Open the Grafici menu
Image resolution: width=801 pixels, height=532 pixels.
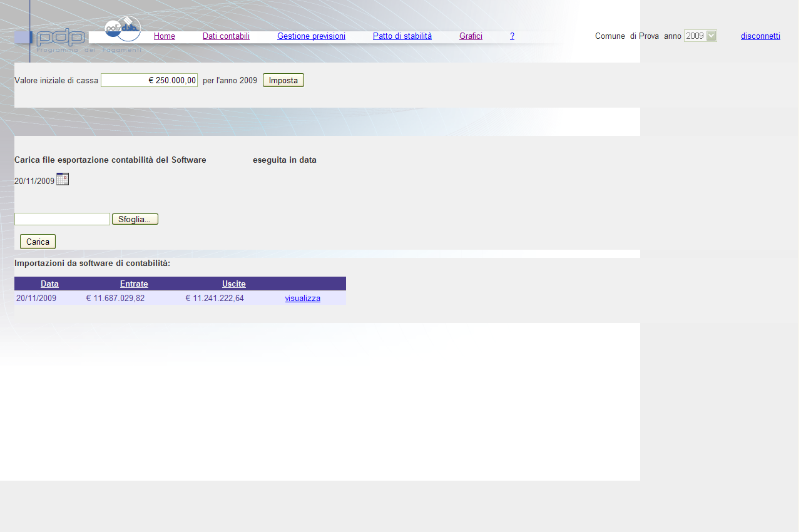471,36
